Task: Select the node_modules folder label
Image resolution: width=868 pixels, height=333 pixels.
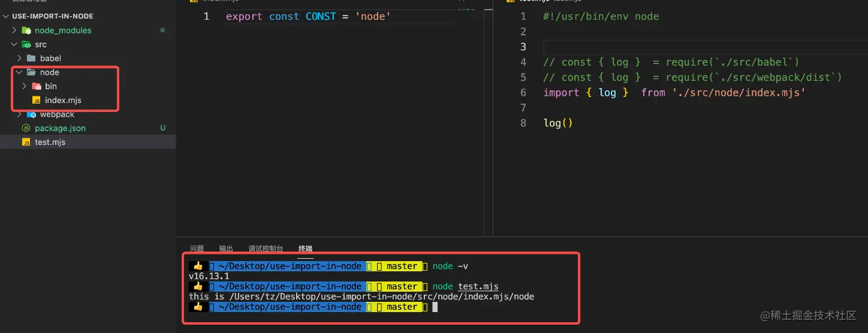Action: (63, 30)
